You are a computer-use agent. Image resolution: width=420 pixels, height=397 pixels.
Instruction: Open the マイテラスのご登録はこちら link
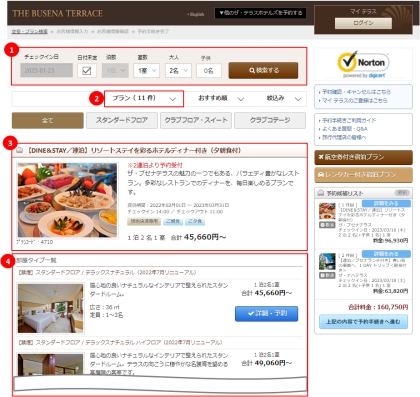pos(354,100)
